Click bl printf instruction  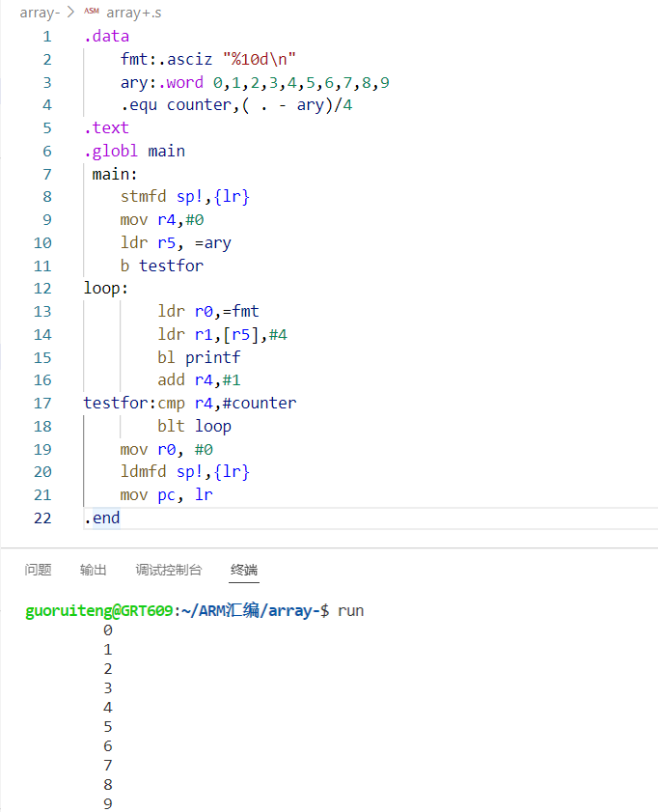[199, 357]
